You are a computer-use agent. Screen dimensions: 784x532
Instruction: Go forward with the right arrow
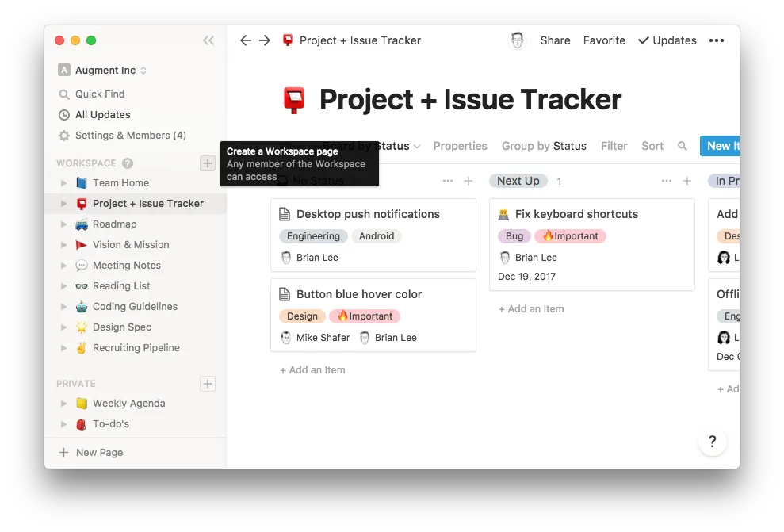(265, 40)
